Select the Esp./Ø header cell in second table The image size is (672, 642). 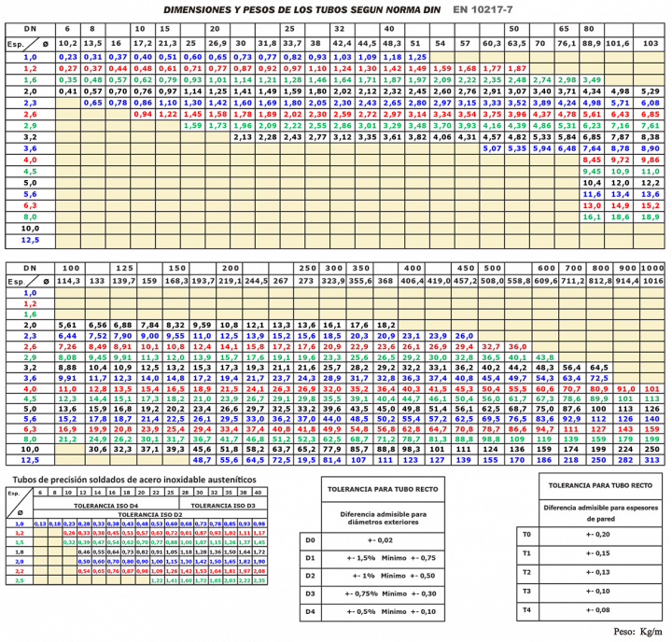tap(30, 280)
